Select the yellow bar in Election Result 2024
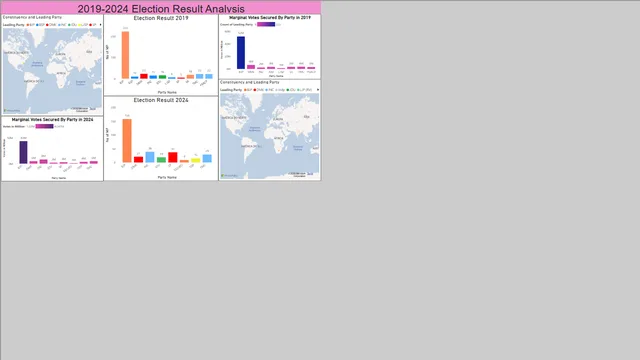 pos(196,160)
